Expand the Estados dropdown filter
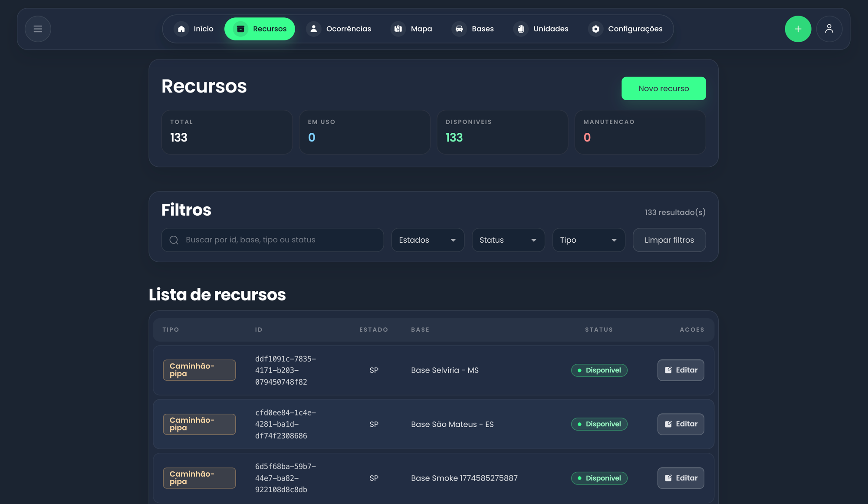This screenshot has width=868, height=504. [427, 240]
